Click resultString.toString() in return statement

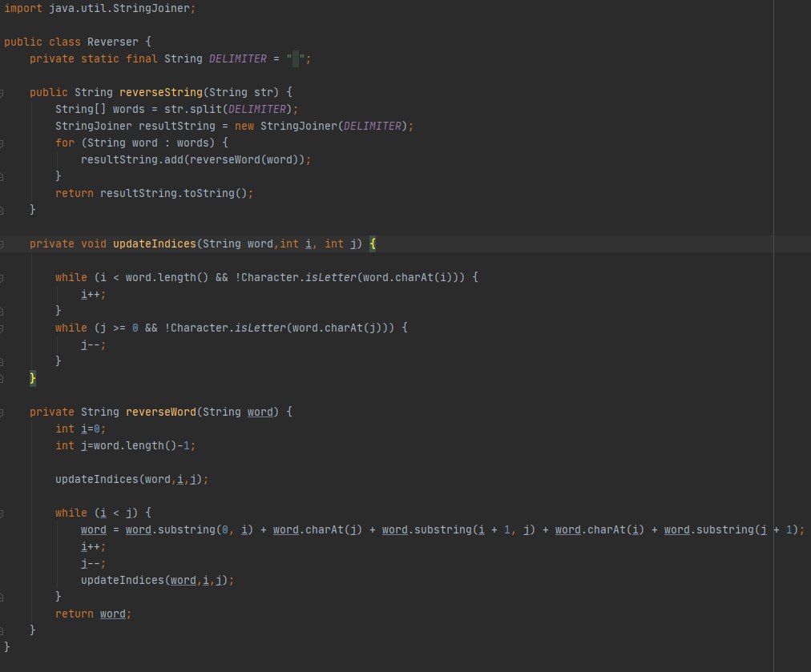tap(173, 193)
